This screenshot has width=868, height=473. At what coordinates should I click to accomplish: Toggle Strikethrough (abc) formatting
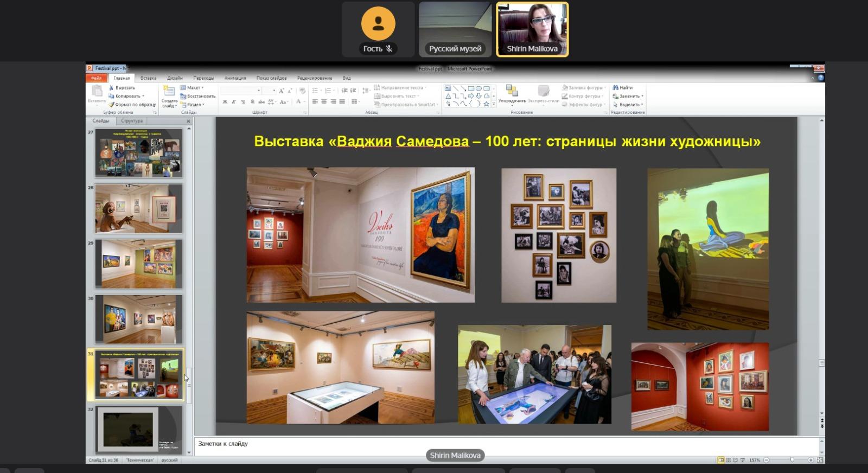tap(261, 102)
